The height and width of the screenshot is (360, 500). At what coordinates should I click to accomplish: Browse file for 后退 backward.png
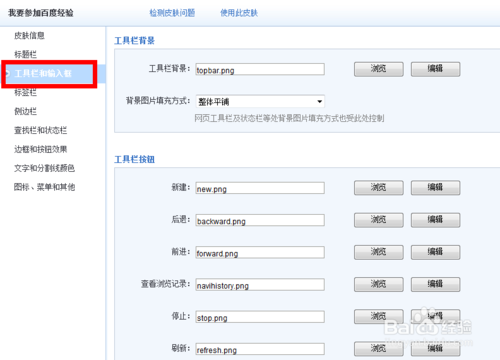point(379,220)
